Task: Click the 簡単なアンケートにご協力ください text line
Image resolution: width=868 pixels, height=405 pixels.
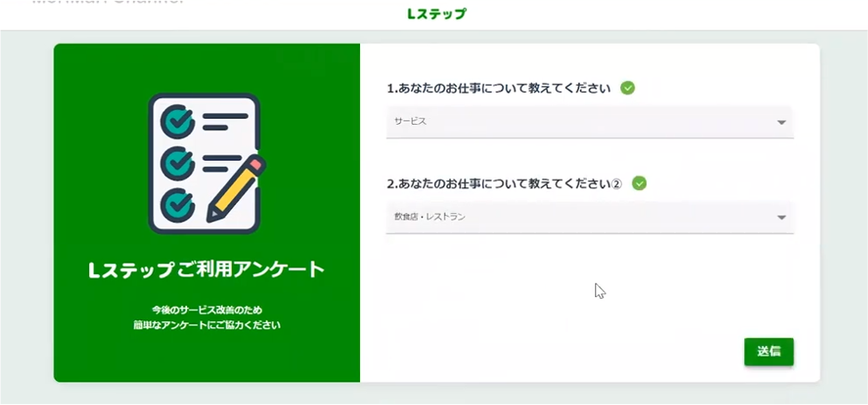Action: tap(207, 325)
